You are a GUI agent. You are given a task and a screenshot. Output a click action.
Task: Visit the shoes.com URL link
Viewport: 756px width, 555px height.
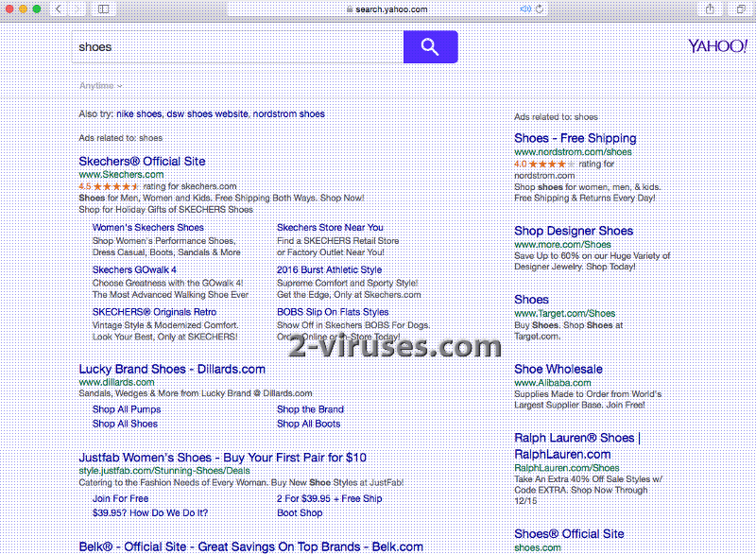tap(537, 547)
